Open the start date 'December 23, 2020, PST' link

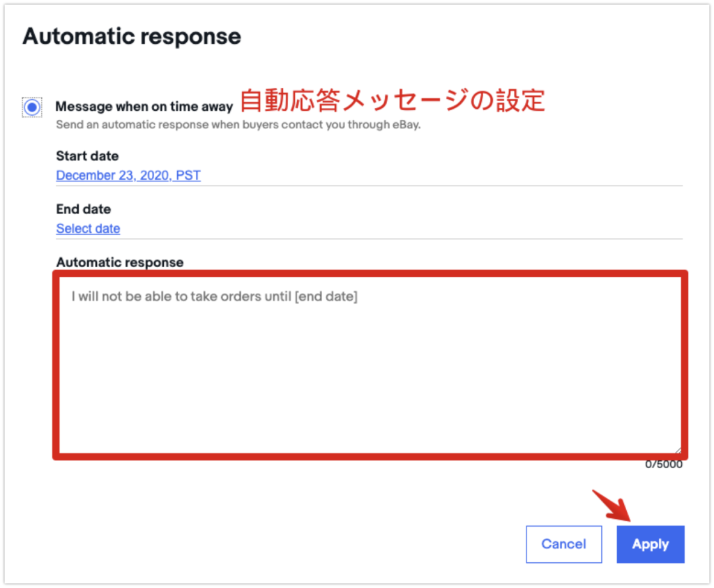coord(128,175)
